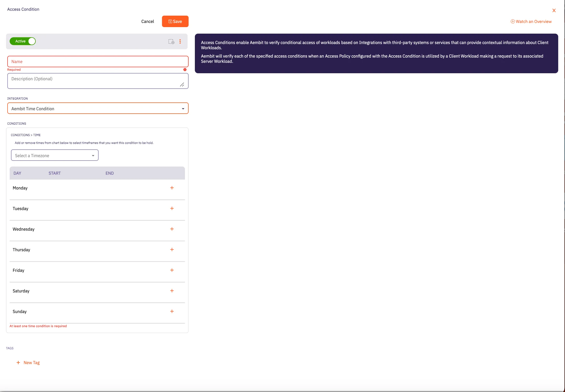Toggle off the Active switch
The image size is (565, 392).
click(23, 41)
